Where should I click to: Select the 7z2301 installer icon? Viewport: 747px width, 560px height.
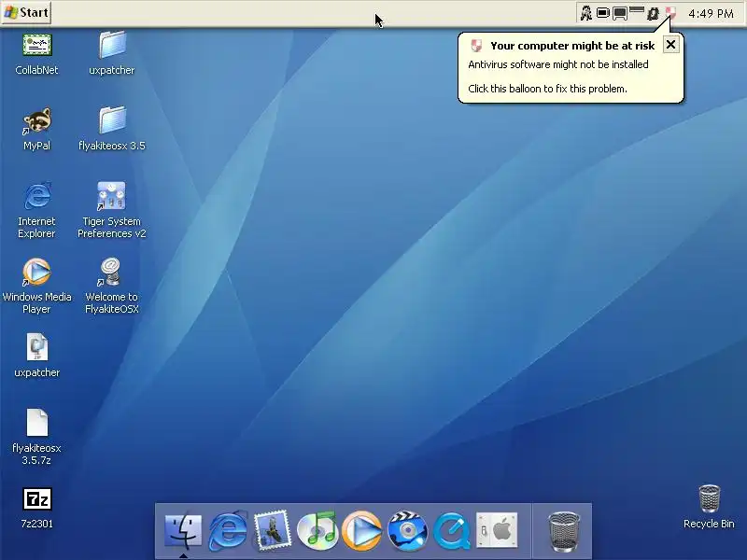(36, 508)
